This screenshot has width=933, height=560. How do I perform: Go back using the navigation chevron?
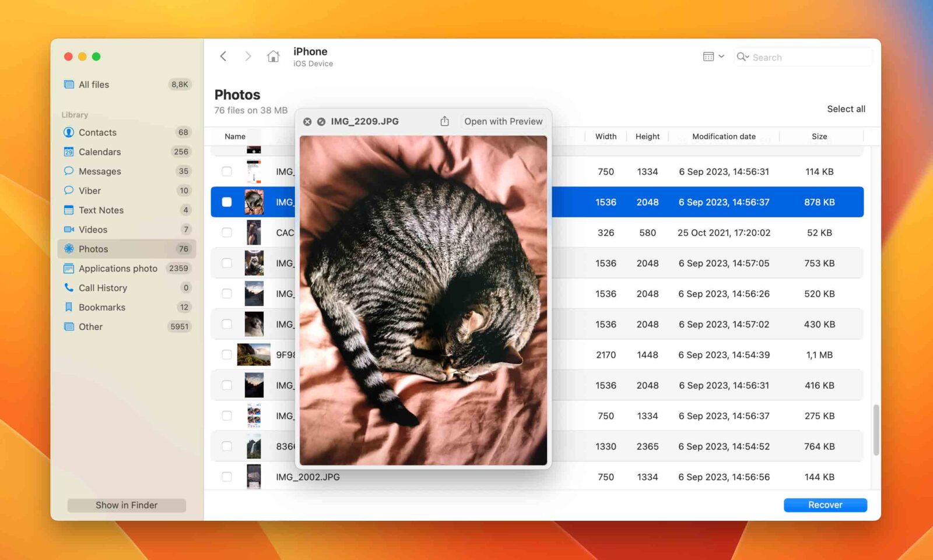coord(223,56)
